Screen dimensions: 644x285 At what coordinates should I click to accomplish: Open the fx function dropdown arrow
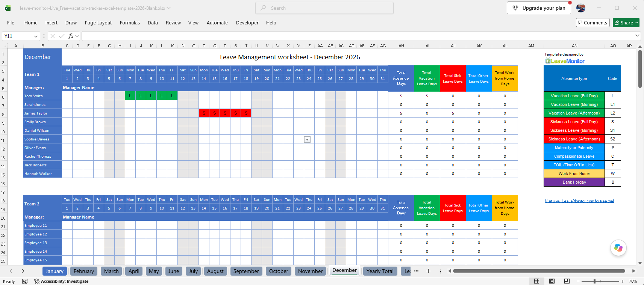point(77,36)
